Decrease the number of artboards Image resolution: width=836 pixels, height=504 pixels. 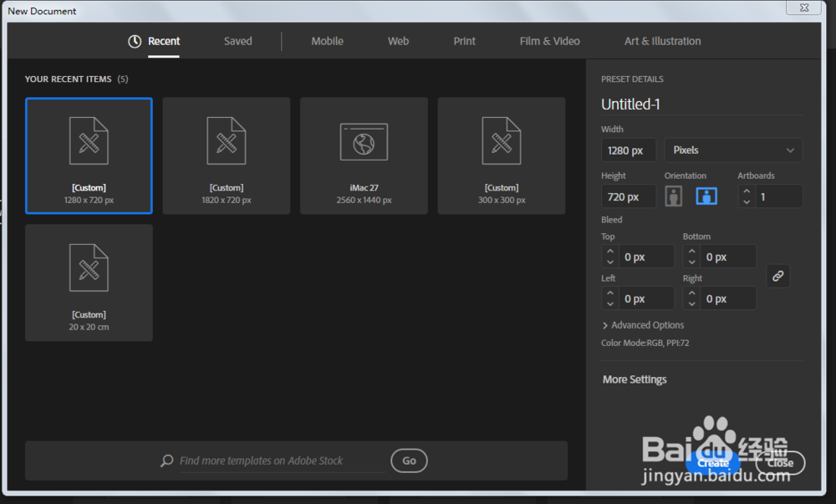[x=747, y=202]
